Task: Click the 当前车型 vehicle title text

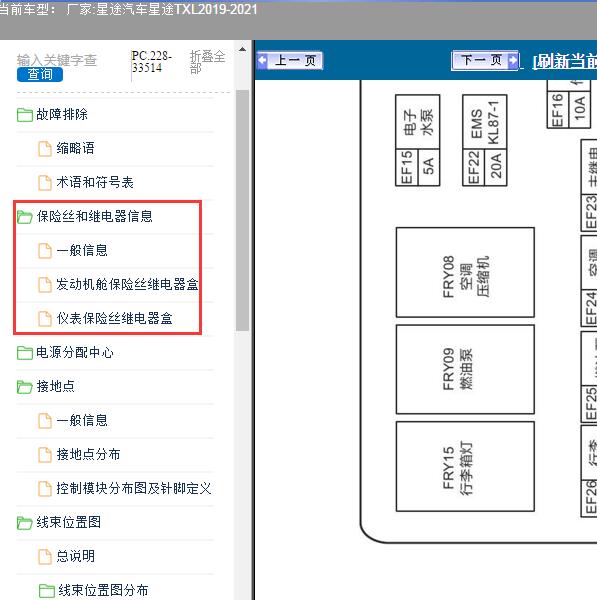Action: pyautogui.click(x=129, y=9)
